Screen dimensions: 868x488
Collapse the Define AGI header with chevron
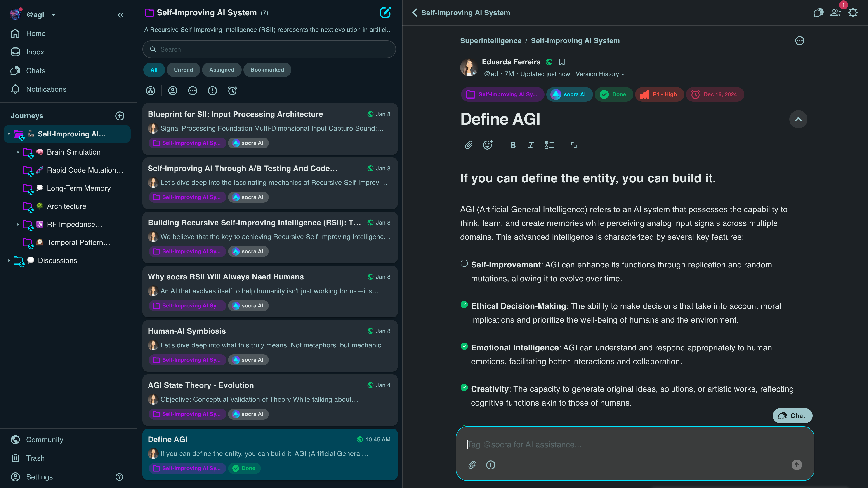pyautogui.click(x=798, y=119)
